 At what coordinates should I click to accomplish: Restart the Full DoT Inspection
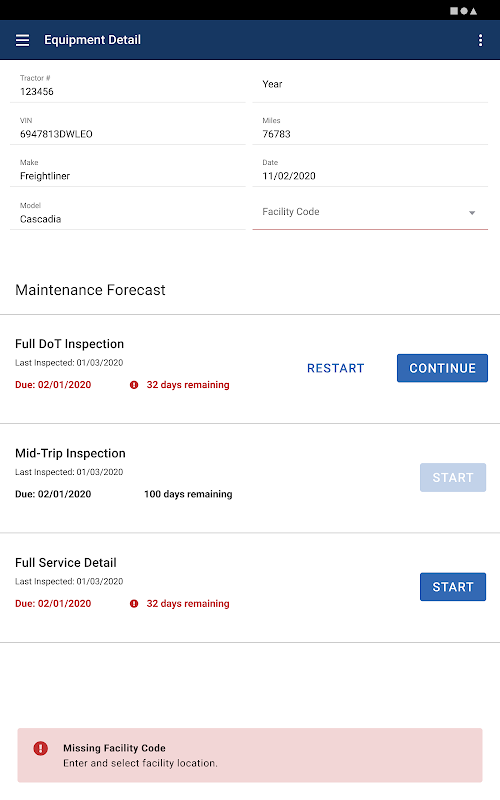(x=336, y=368)
